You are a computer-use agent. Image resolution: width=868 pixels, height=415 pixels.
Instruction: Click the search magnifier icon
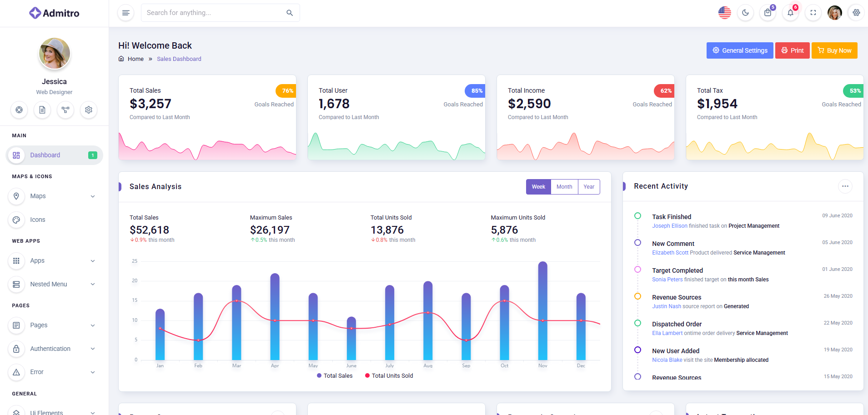click(x=290, y=13)
